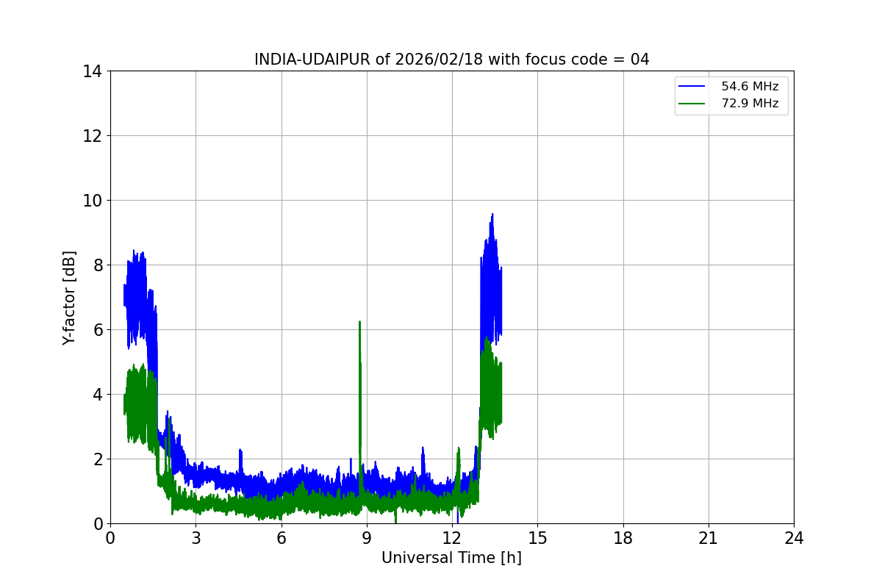Click the 'Y-factor [dB]' axis label

click(x=69, y=298)
